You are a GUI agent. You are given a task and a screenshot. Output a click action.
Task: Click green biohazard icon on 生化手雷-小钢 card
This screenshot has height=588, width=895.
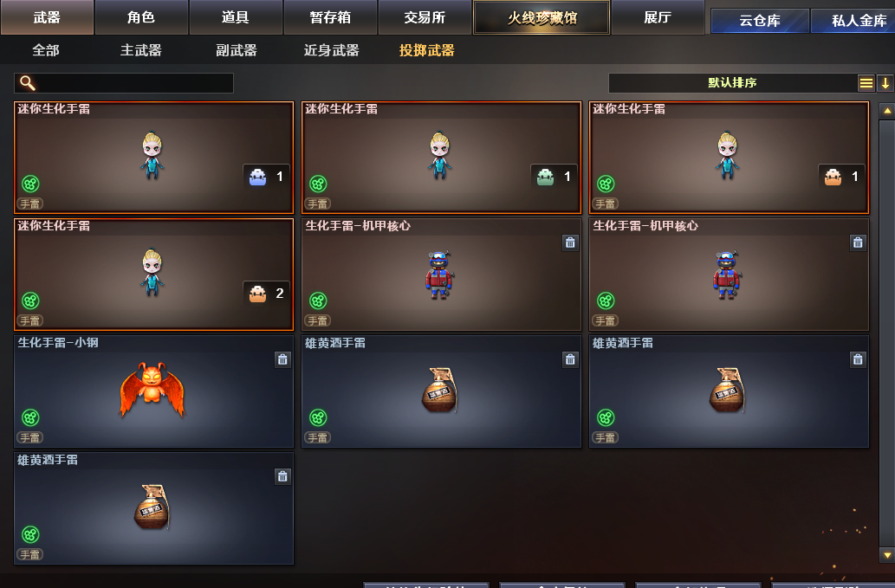tap(31, 417)
